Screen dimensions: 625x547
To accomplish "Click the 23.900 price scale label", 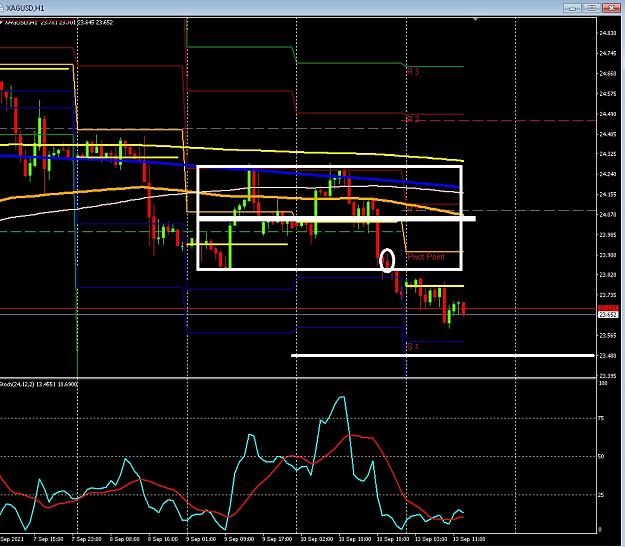I will 608,255.
